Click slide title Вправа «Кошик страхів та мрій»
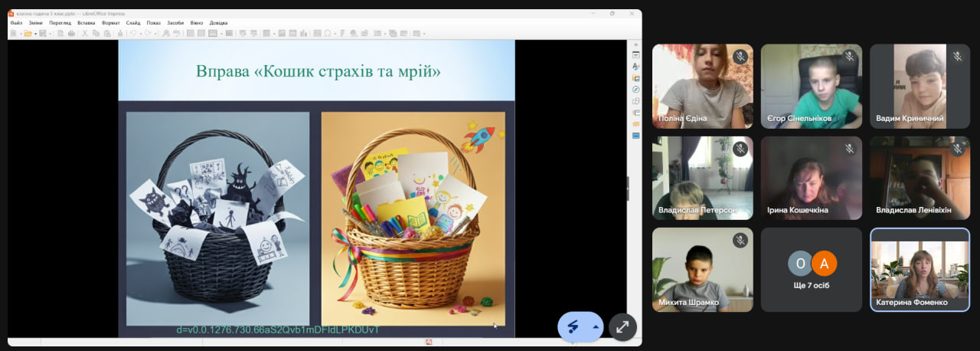980x351 pixels. [x=318, y=71]
